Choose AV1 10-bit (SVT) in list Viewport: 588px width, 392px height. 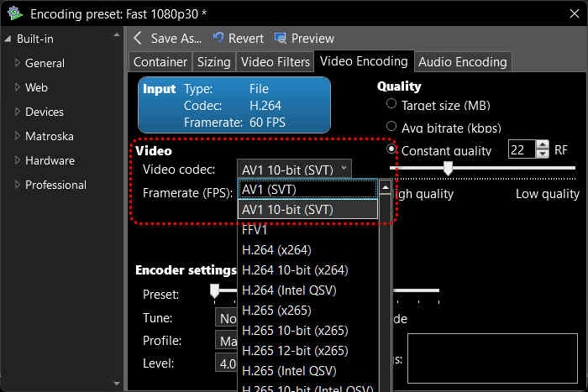(307, 210)
